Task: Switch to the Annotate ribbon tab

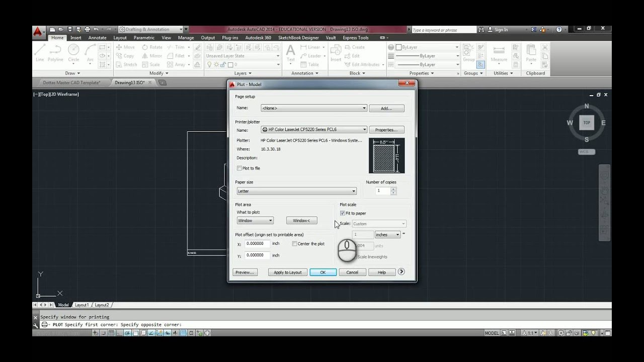Action: (97, 38)
